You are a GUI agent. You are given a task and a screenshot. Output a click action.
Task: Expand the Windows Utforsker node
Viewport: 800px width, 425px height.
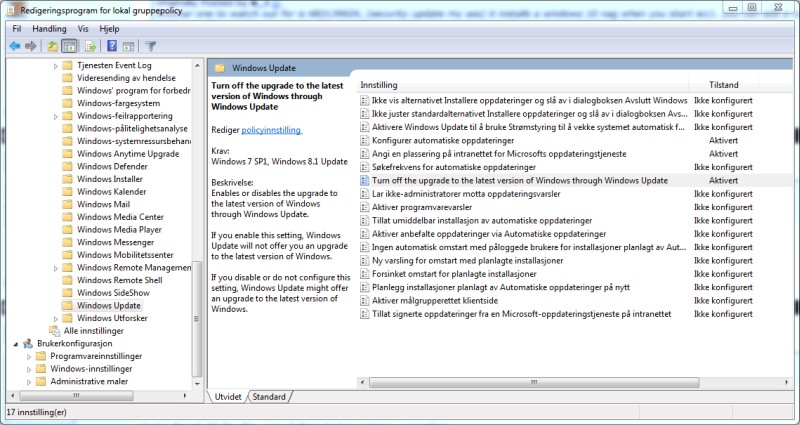[x=56, y=318]
